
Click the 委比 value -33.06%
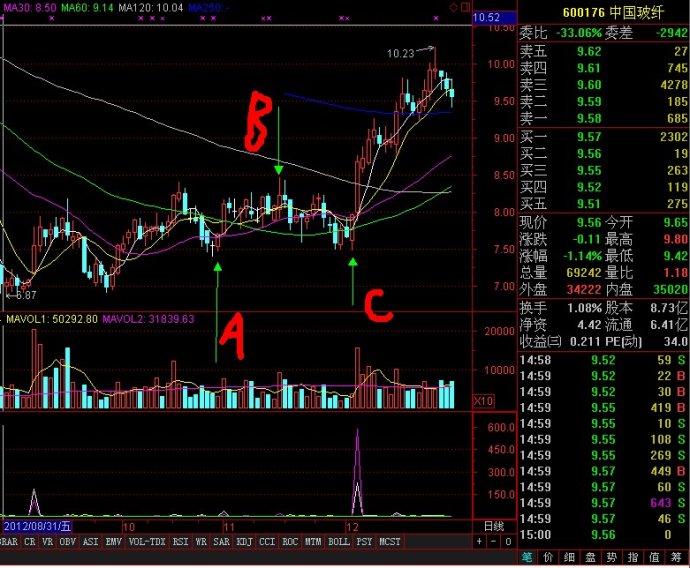coord(579,33)
